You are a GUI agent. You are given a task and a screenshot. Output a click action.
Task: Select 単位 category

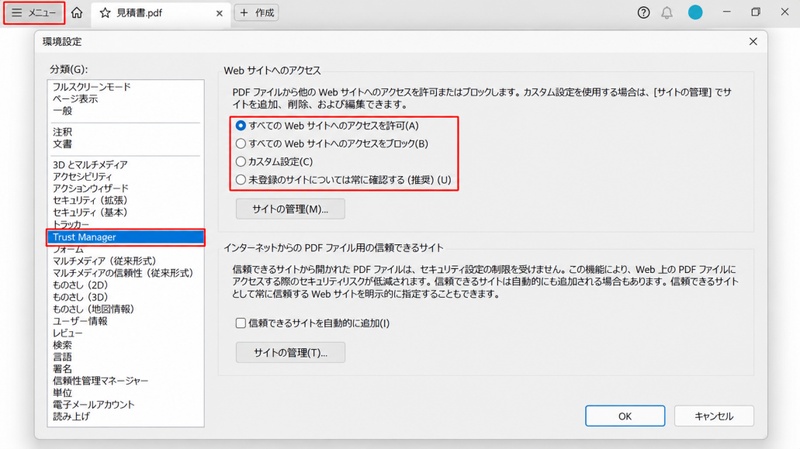pyautogui.click(x=63, y=392)
